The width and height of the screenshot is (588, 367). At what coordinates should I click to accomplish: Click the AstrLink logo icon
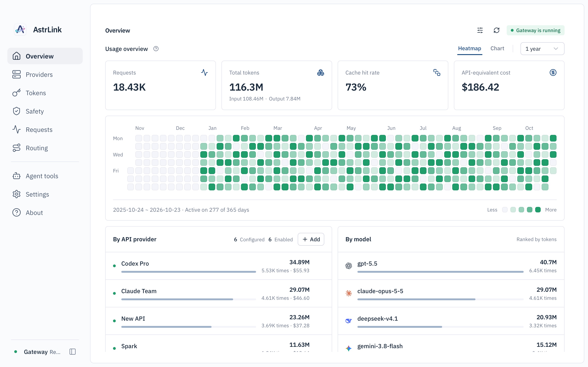pos(20,30)
